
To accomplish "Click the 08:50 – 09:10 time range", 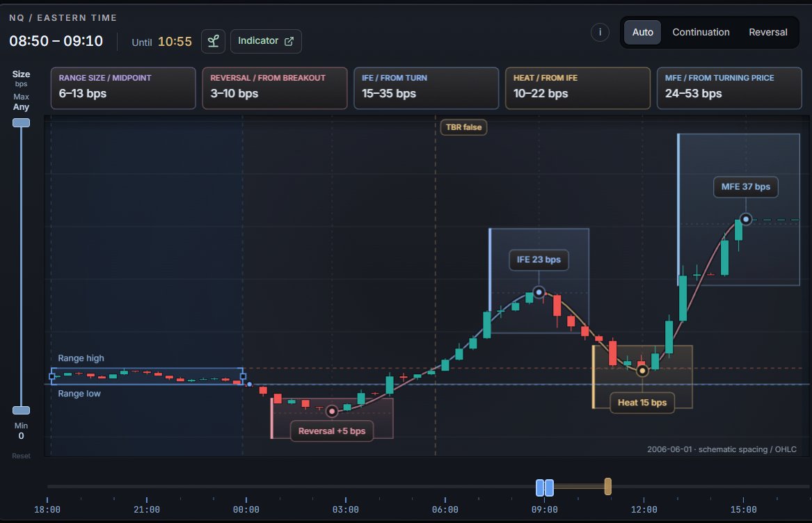I will 56,41.
